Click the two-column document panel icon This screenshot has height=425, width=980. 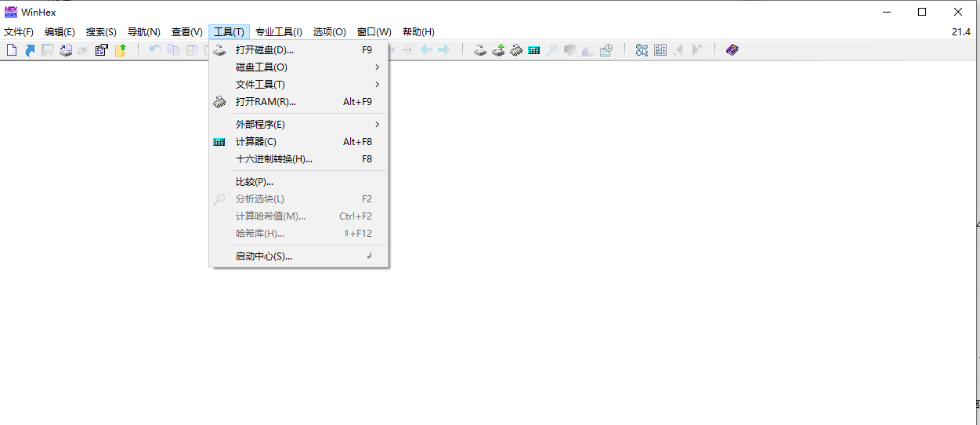coord(660,50)
